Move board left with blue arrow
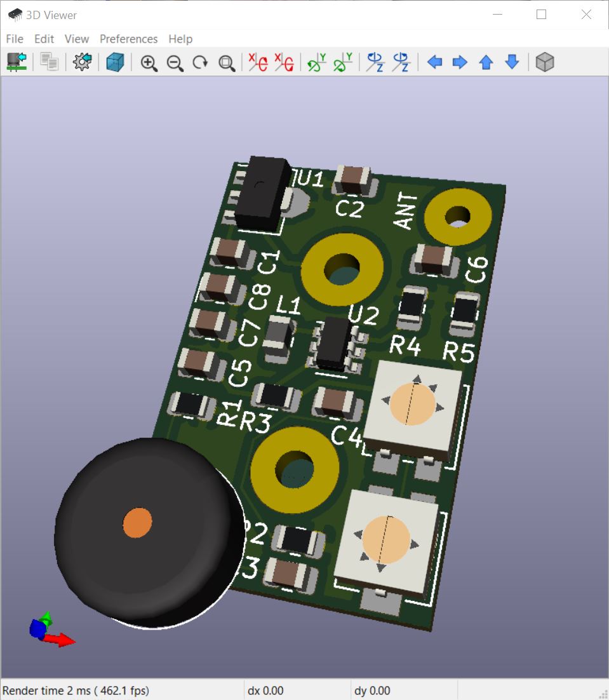Viewport: 609px width, 700px height. [434, 62]
